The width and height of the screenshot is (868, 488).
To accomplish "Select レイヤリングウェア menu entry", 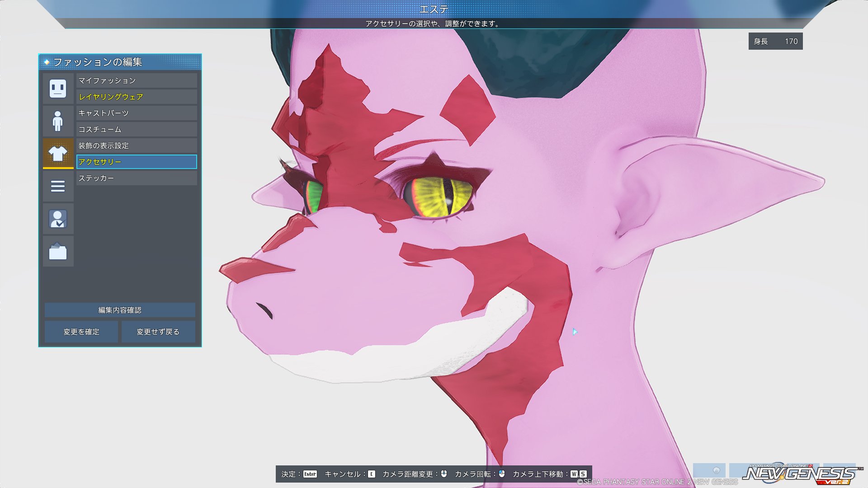I will point(137,97).
